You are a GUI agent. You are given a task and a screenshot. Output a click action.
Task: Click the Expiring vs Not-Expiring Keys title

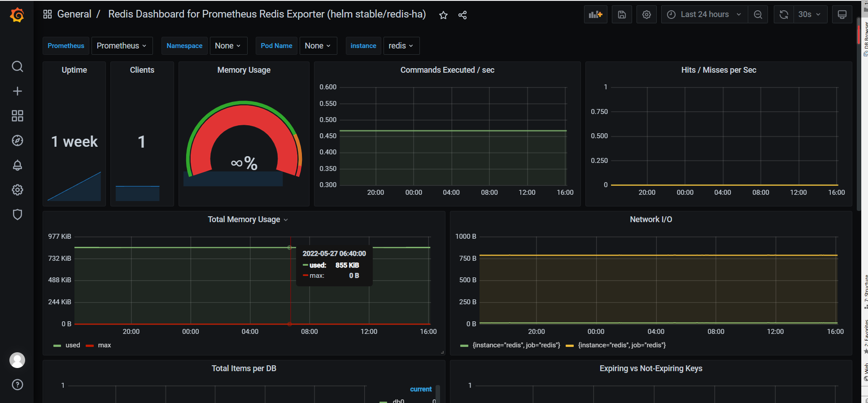(x=651, y=368)
